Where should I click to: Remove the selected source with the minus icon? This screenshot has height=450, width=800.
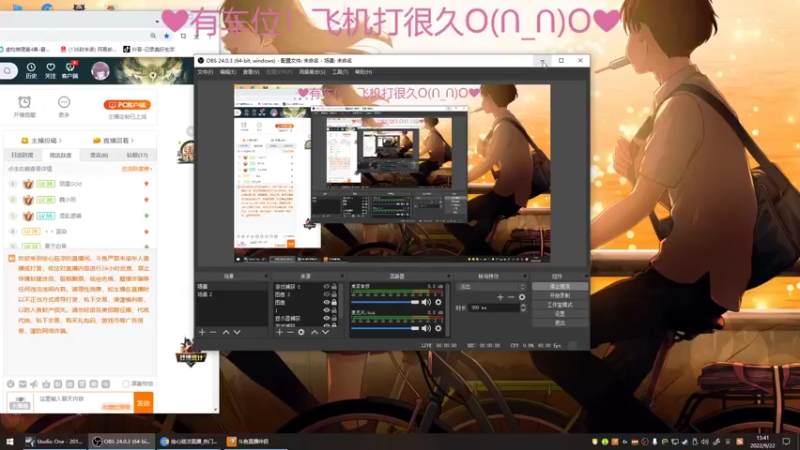(290, 332)
